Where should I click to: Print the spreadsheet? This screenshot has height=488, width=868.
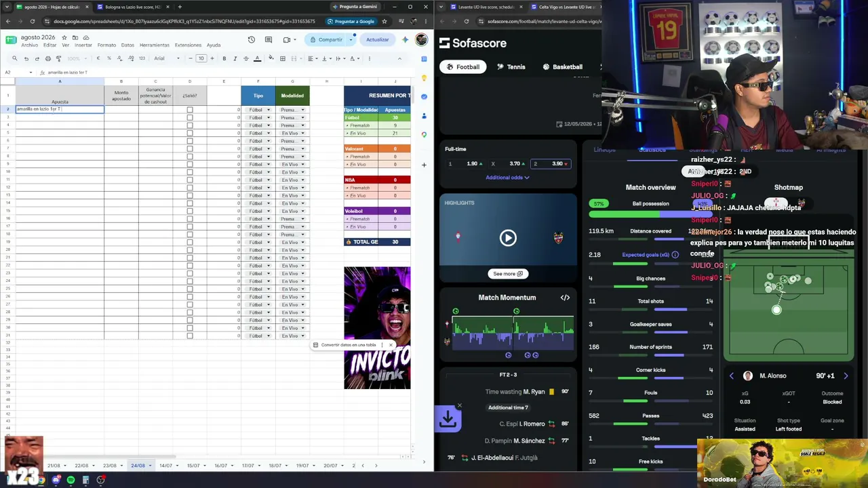(48, 58)
